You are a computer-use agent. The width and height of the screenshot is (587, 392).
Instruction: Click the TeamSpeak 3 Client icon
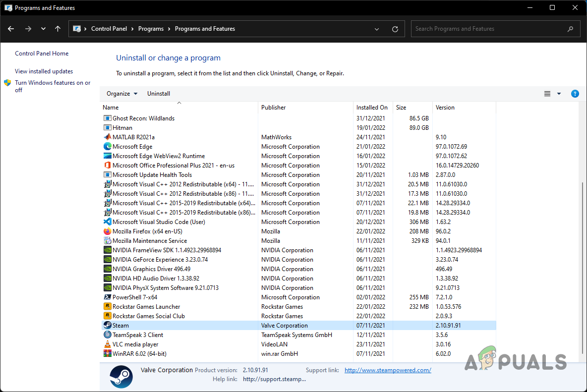click(108, 335)
